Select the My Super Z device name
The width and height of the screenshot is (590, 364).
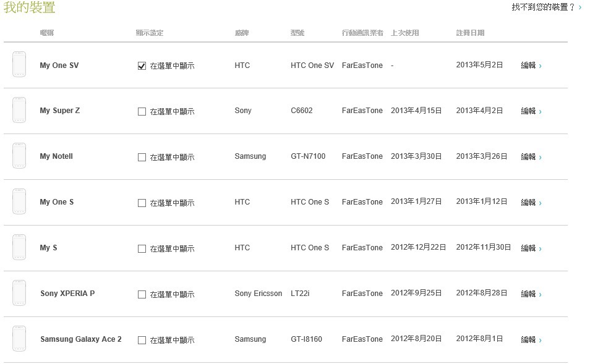coord(60,111)
